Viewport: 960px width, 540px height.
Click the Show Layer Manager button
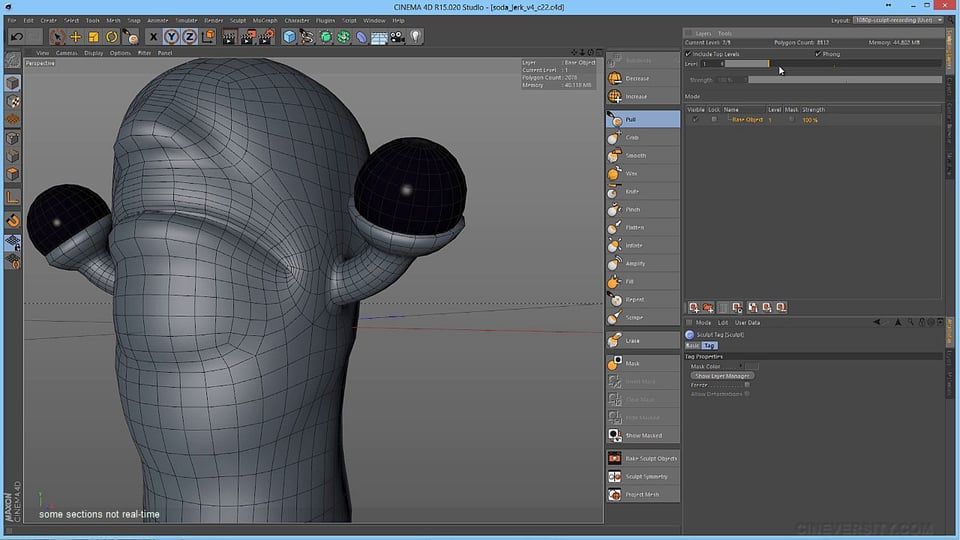tap(721, 376)
